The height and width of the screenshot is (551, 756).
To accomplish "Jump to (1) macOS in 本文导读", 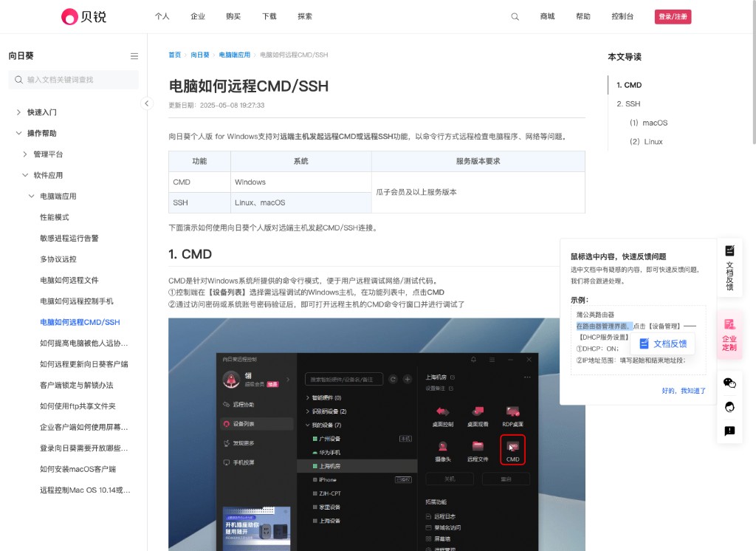I will [648, 123].
